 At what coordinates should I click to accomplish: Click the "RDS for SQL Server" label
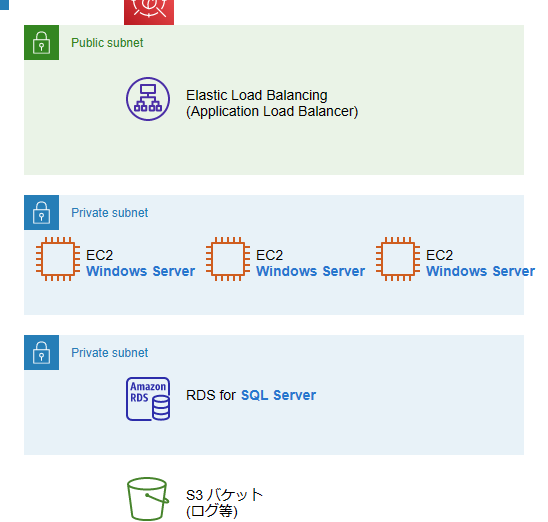[251, 395]
